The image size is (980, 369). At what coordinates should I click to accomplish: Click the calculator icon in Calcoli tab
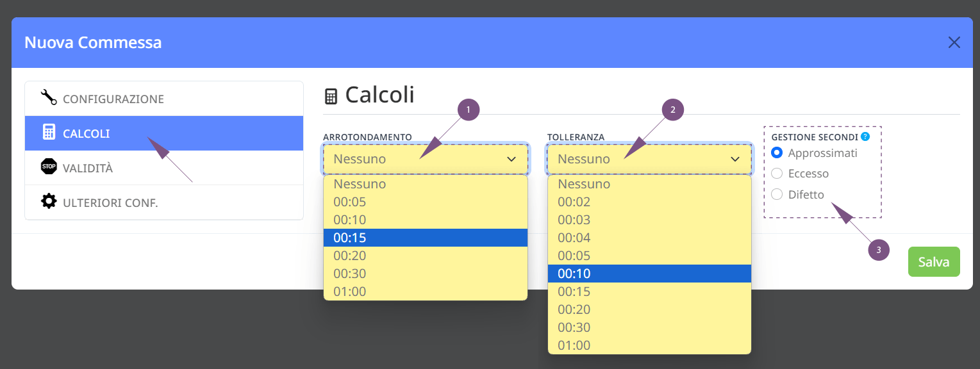click(x=49, y=133)
